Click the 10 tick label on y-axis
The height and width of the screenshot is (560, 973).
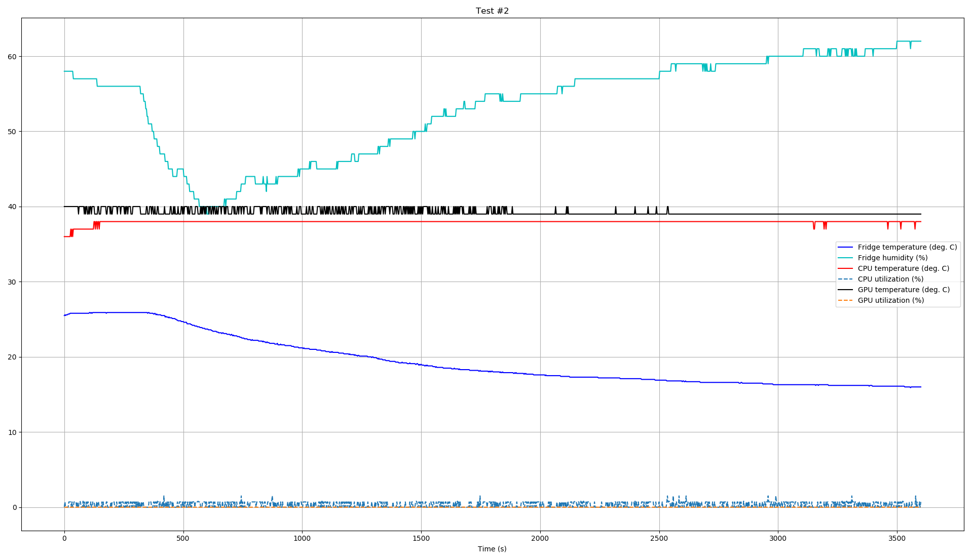pos(12,432)
